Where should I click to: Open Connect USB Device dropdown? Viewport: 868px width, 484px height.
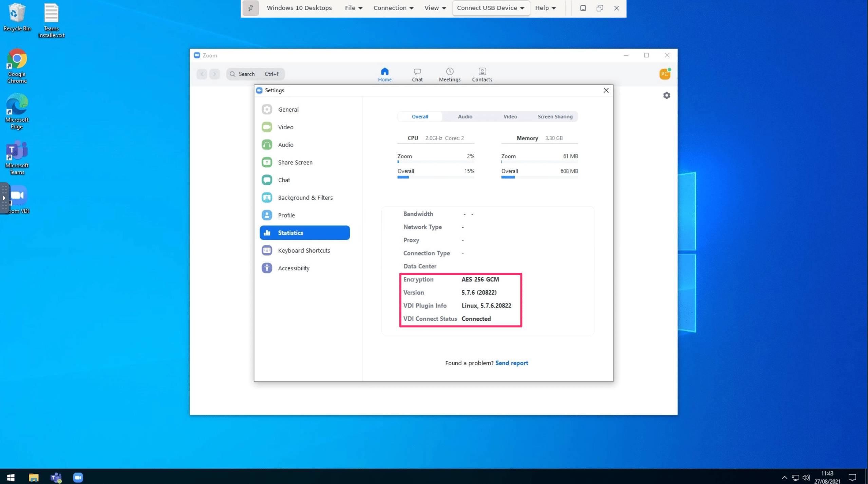(491, 8)
